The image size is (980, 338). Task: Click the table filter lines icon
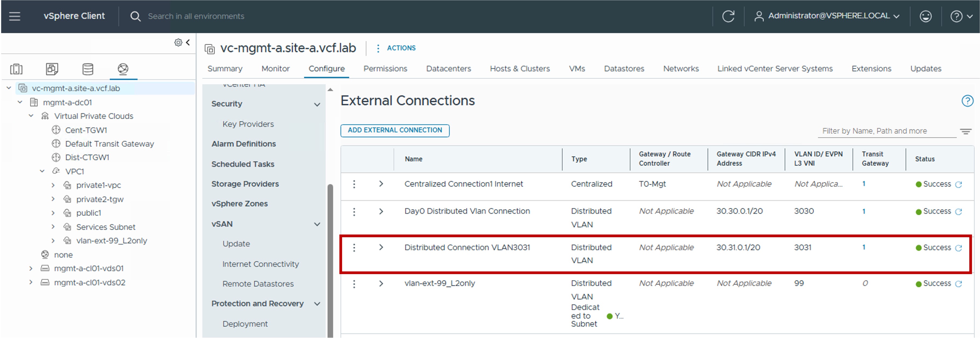(x=965, y=131)
